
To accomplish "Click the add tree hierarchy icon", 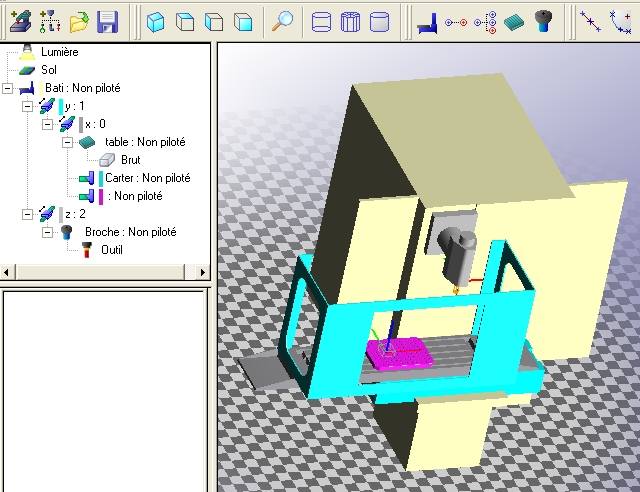I will click(50, 21).
